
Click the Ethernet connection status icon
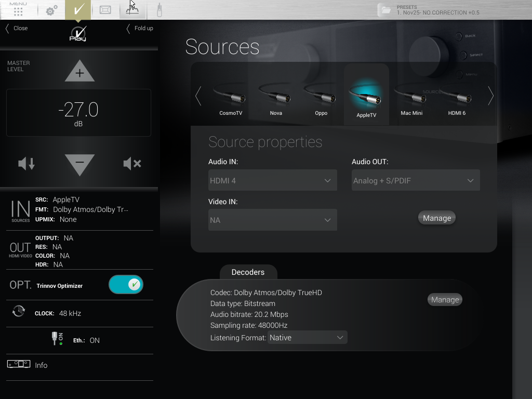point(57,339)
